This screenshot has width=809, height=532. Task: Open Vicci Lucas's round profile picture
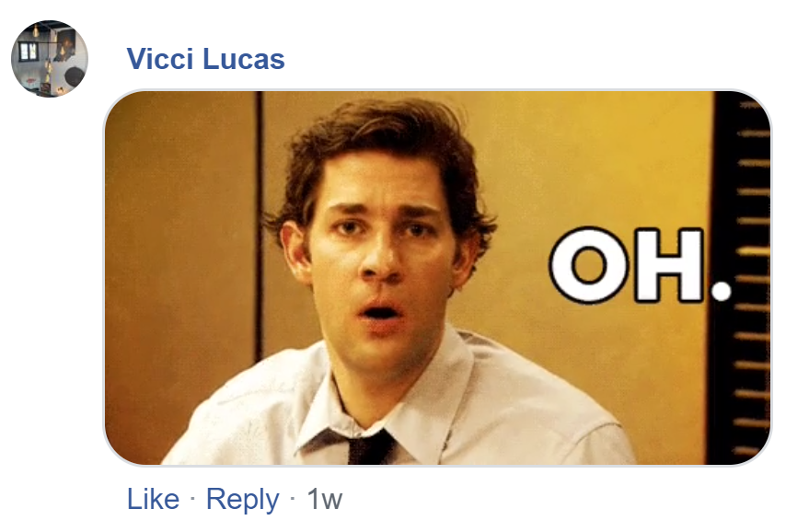[50, 59]
